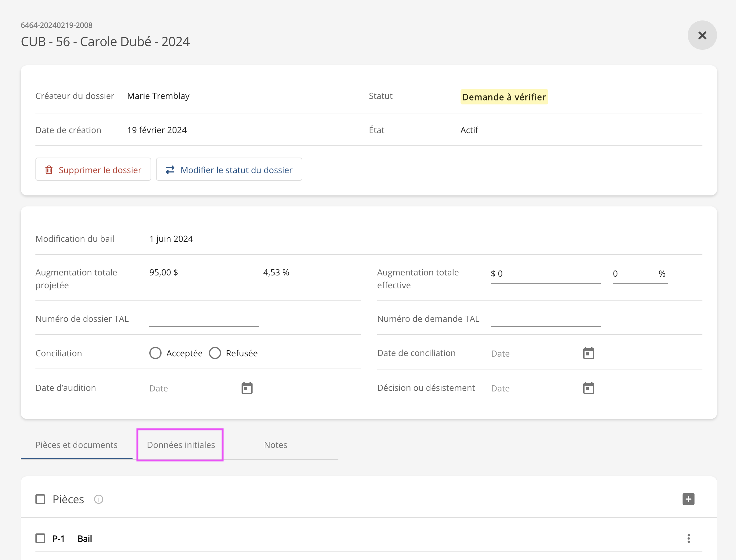Screen dimensions: 736x560
Task: Click the Numéro de demande TAL field
Action: 546,319
